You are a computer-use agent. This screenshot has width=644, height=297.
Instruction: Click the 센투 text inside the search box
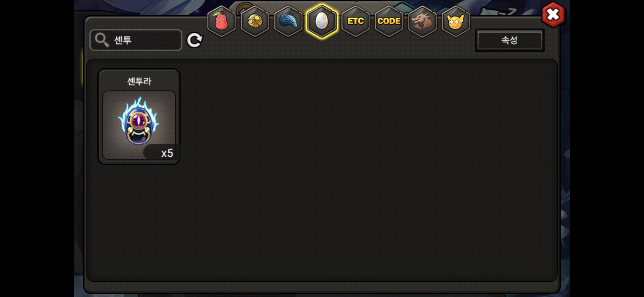pos(122,40)
